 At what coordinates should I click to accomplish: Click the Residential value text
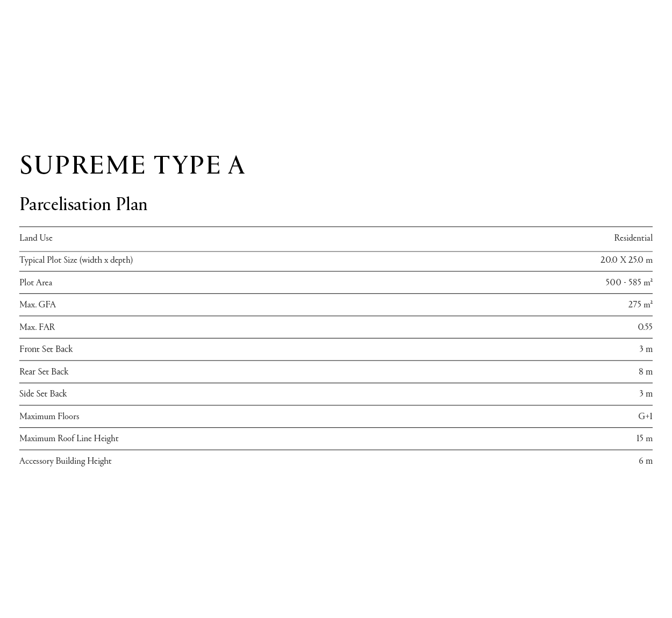tap(633, 238)
